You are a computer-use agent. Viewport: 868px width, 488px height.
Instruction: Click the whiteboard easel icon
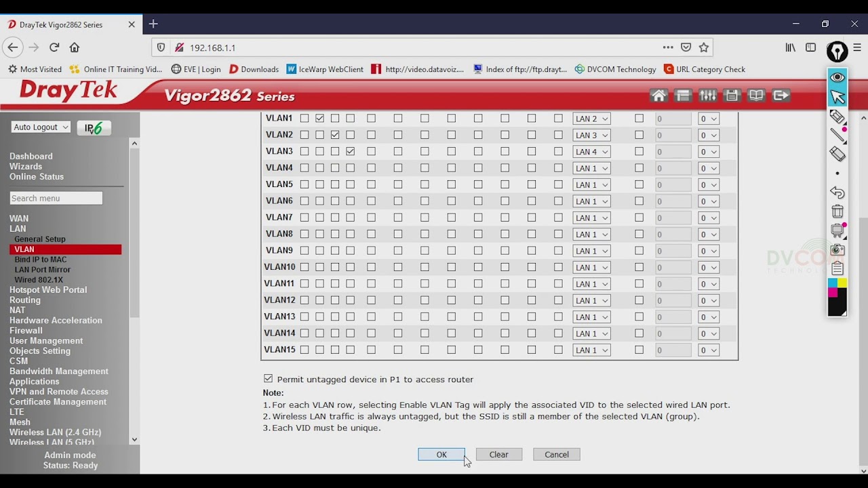pos(837,230)
